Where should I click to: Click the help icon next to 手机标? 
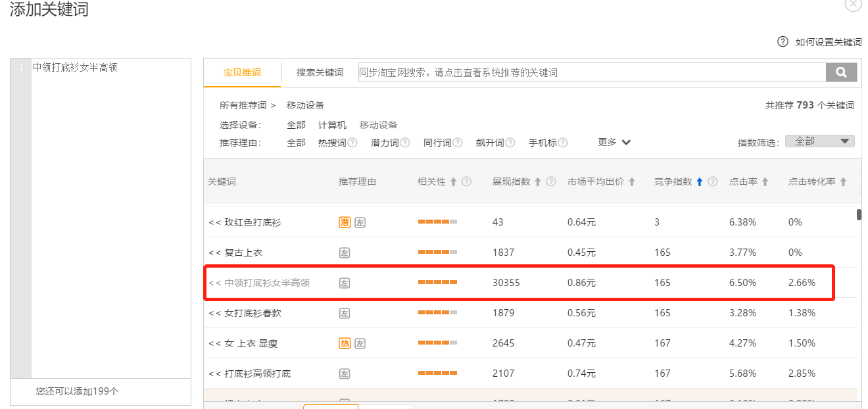point(563,143)
